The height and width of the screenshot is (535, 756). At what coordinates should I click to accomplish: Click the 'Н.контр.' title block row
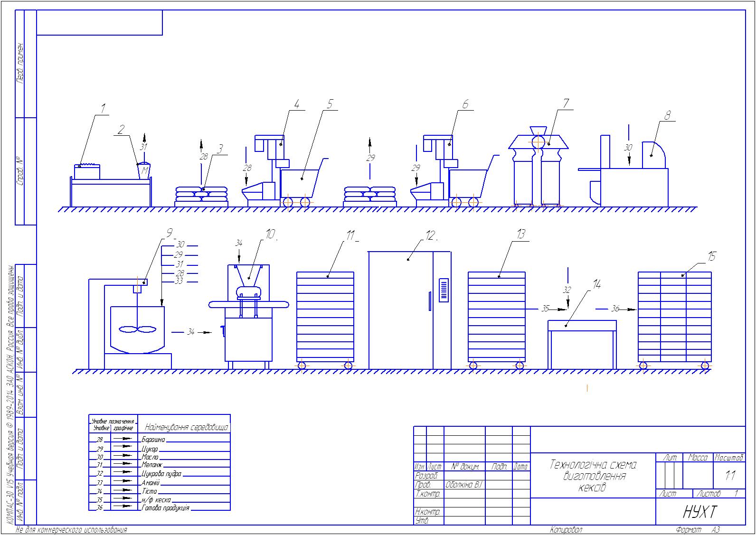point(428,512)
